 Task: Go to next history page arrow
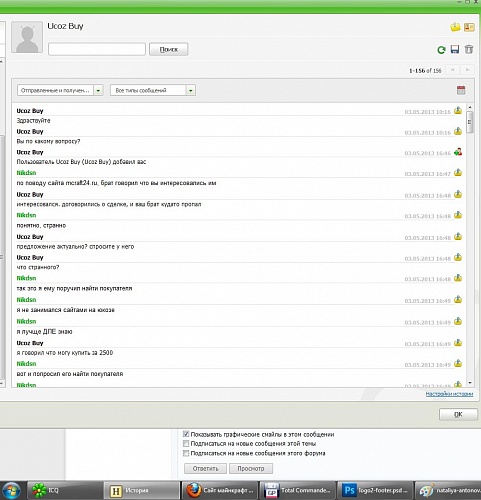pyautogui.click(x=467, y=70)
